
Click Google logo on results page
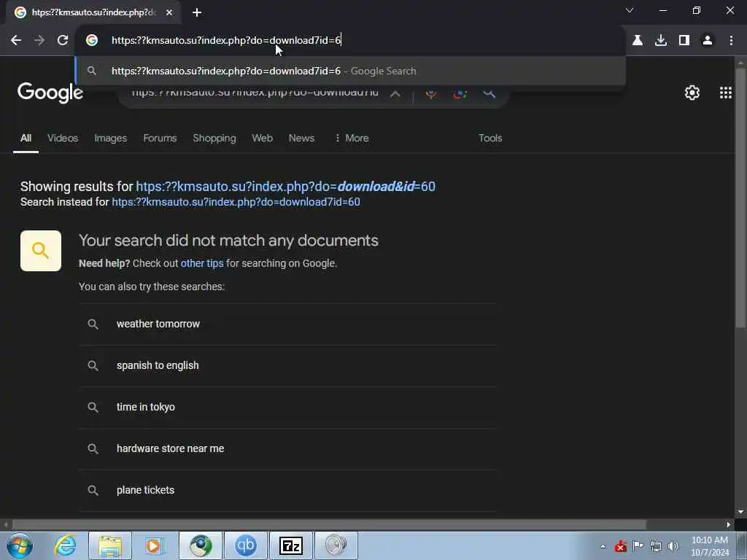pyautogui.click(x=50, y=93)
